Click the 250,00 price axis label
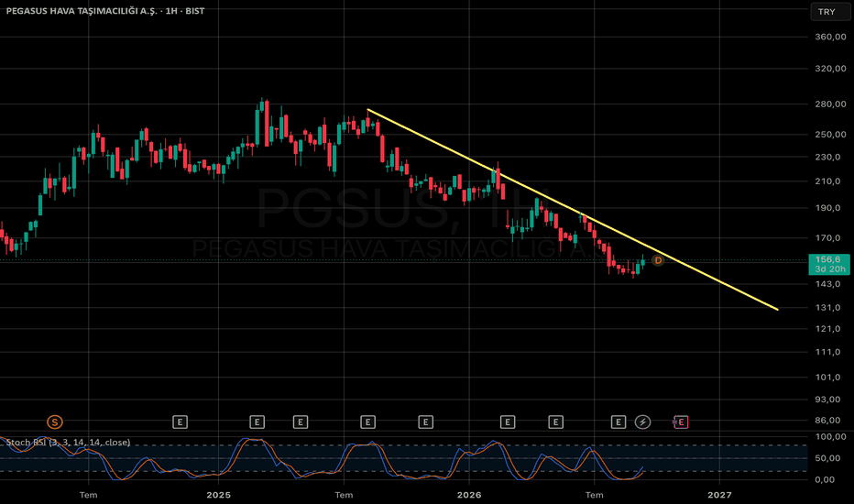This screenshot has height=504, width=854. (x=830, y=135)
